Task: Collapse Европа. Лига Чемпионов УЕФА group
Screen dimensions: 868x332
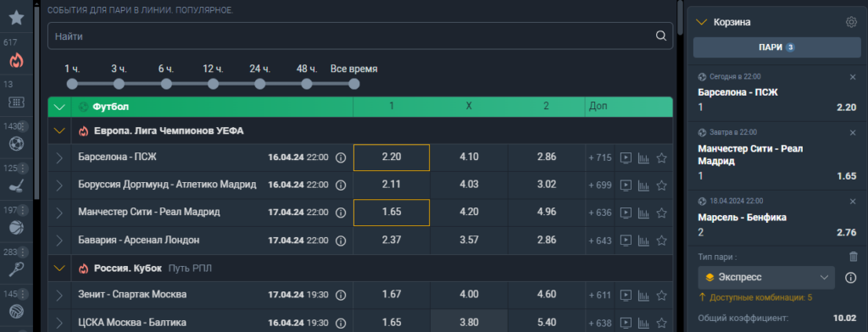Action: (59, 131)
